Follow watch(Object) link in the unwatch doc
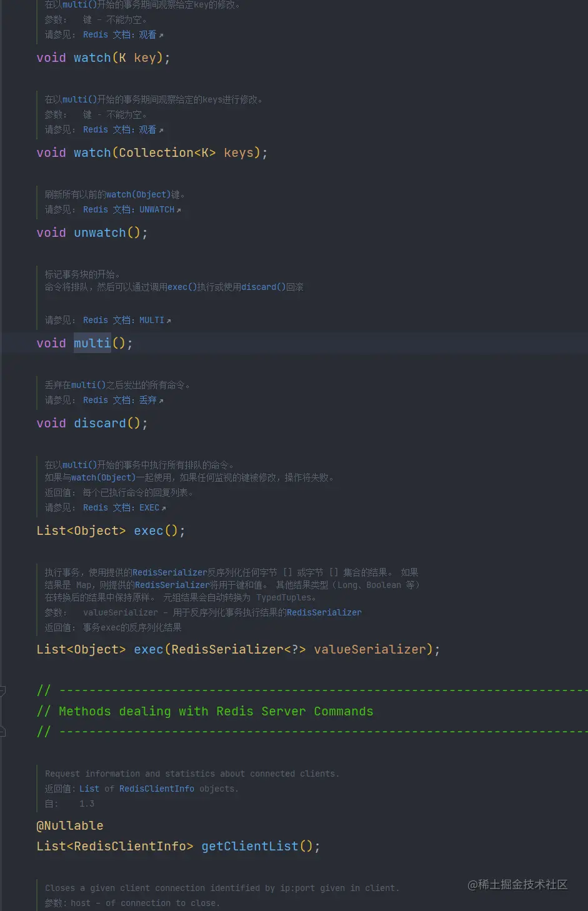 [x=138, y=195]
